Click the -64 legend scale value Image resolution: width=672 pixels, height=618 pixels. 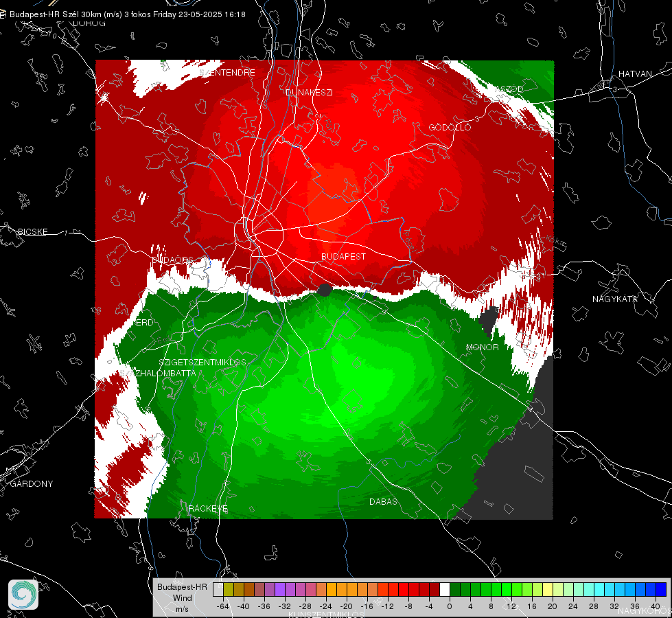coord(223,606)
